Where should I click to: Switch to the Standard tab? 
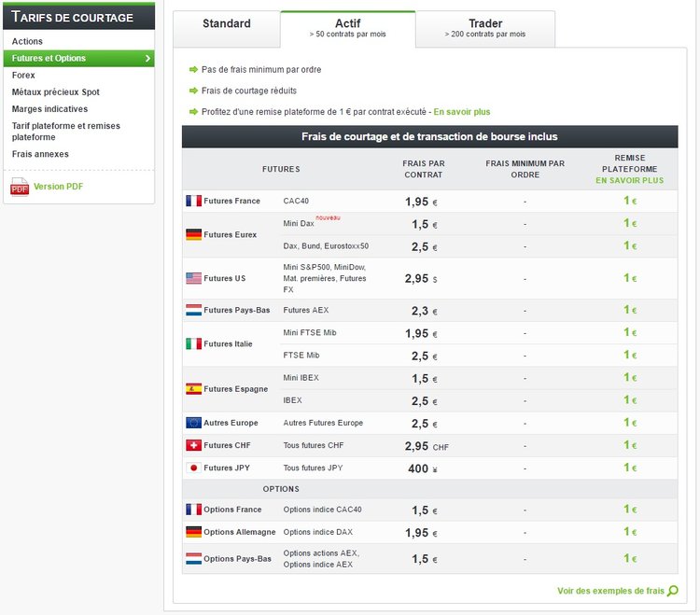tap(227, 24)
